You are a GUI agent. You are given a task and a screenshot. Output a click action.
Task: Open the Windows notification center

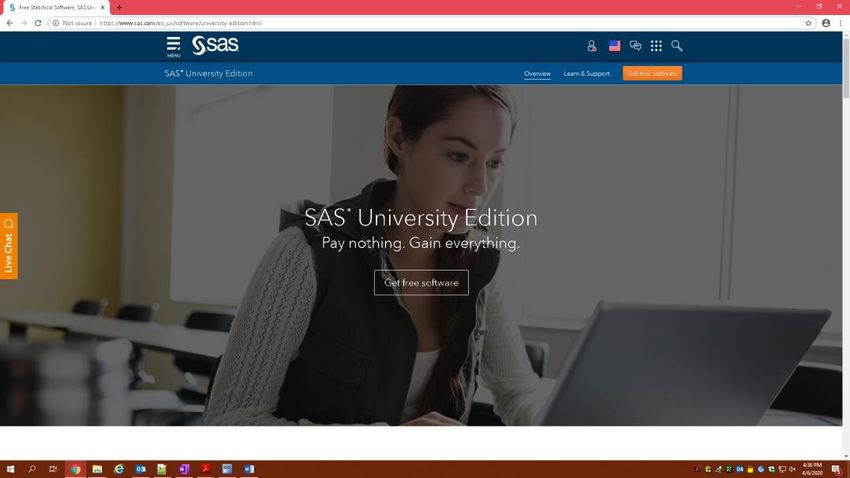[x=836, y=469]
